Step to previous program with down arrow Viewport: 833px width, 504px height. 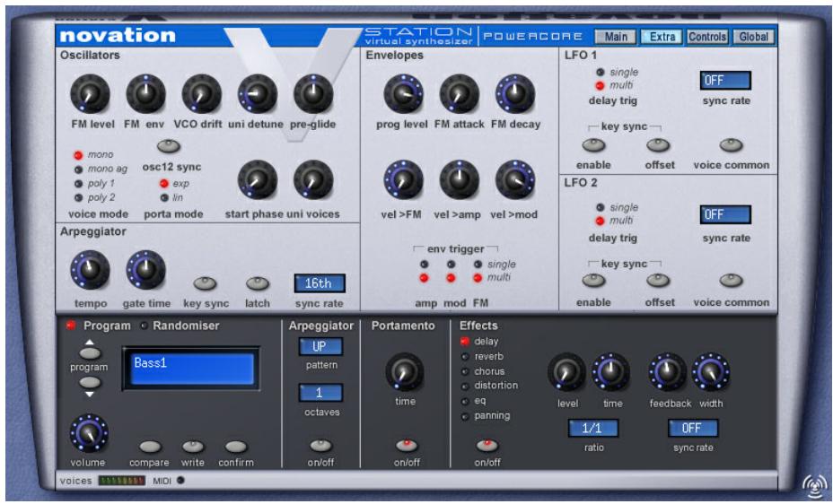(x=90, y=383)
